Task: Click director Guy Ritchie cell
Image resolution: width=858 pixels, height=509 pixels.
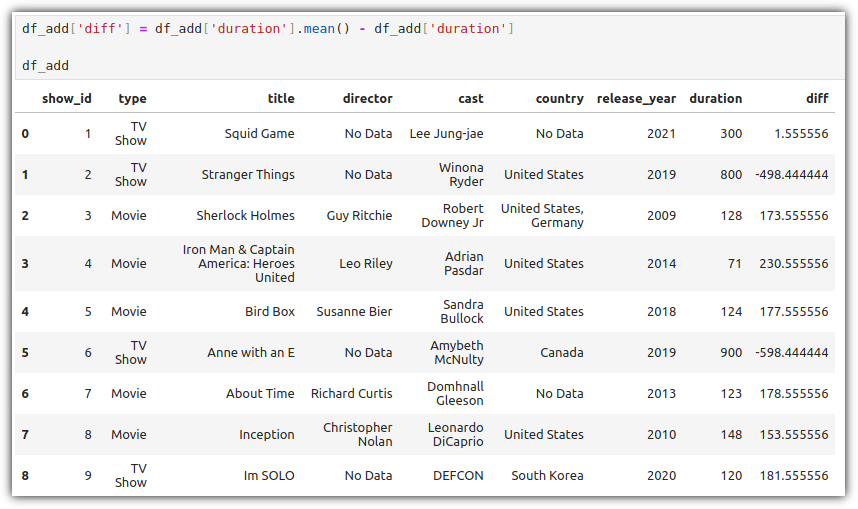Action: coord(359,216)
